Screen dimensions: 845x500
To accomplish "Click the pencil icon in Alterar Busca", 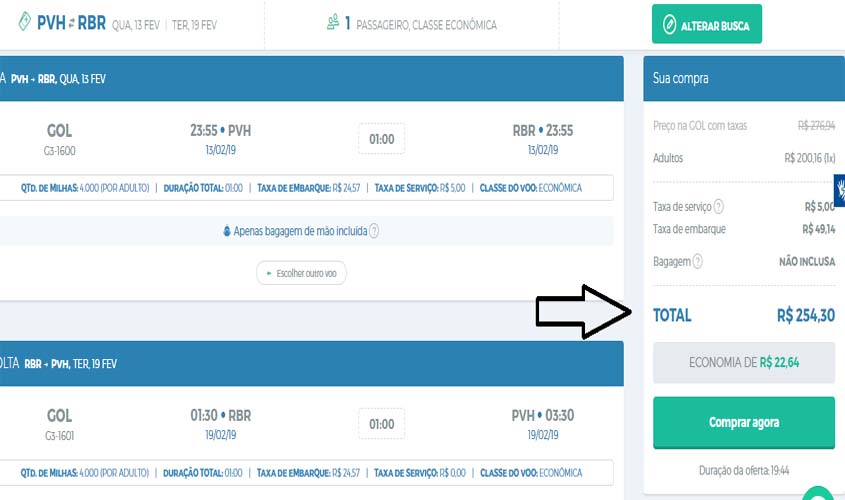I will (668, 25).
